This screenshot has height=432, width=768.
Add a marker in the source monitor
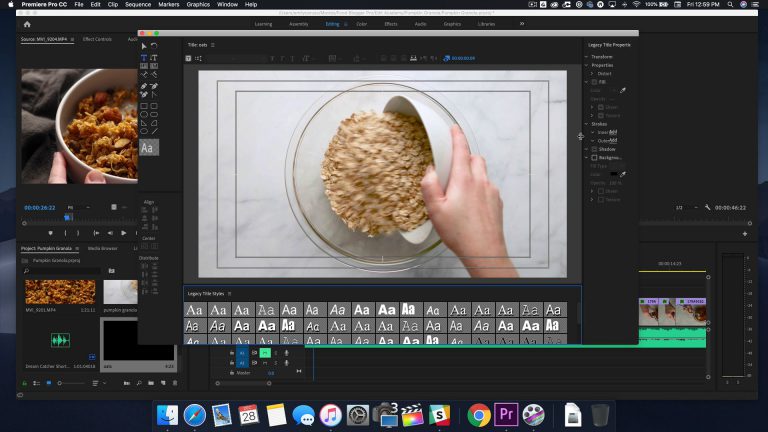[x=50, y=233]
